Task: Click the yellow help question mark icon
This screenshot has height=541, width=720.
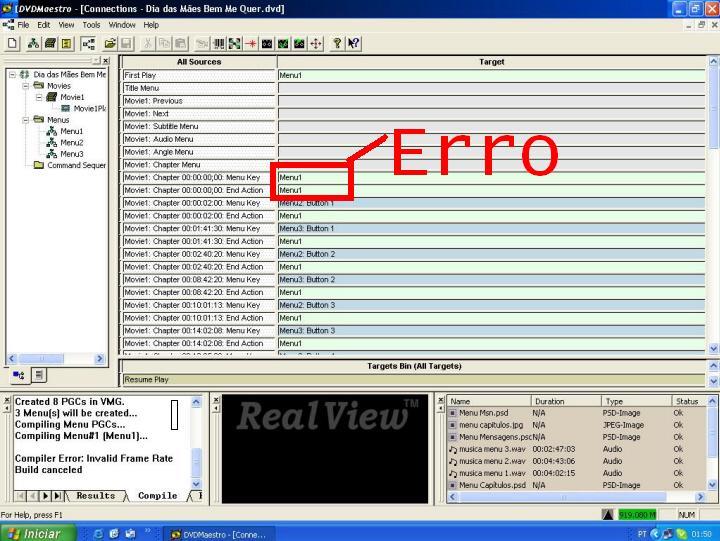Action: [x=337, y=44]
